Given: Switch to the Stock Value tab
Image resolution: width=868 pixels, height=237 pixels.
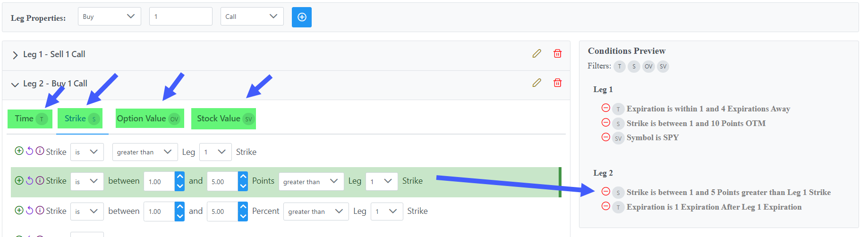Looking at the screenshot, I should (223, 118).
